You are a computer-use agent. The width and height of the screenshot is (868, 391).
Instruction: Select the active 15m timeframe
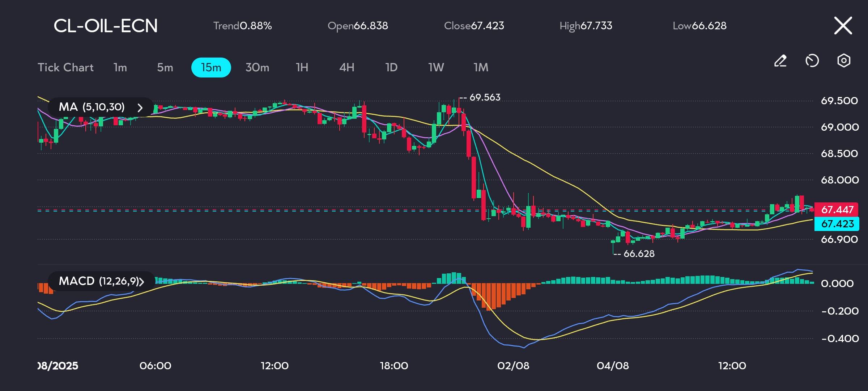(x=211, y=67)
